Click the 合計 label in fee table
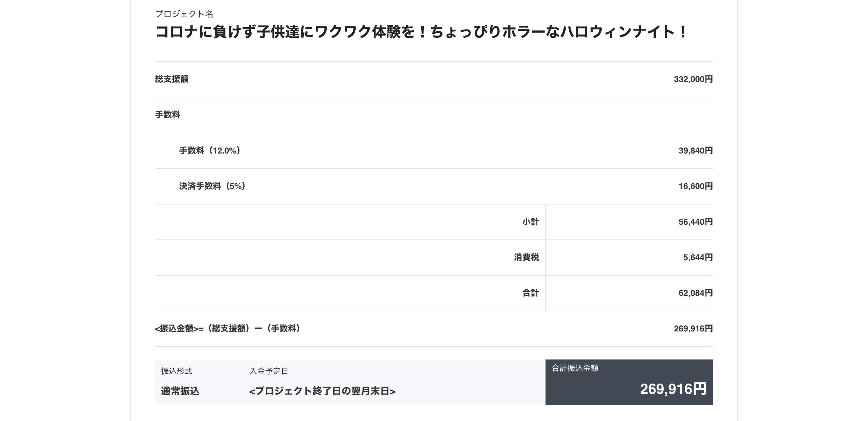The width and height of the screenshot is (868, 421). coord(530,293)
